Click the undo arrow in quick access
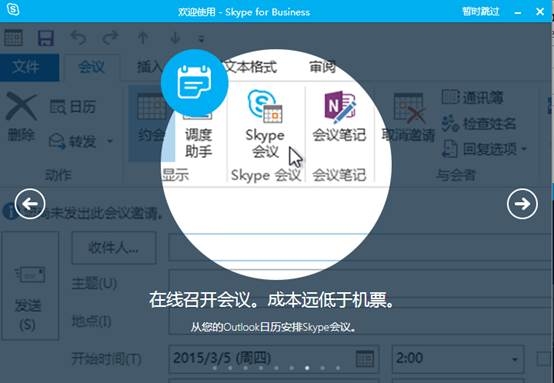The width and height of the screenshot is (554, 383). pyautogui.click(x=78, y=37)
